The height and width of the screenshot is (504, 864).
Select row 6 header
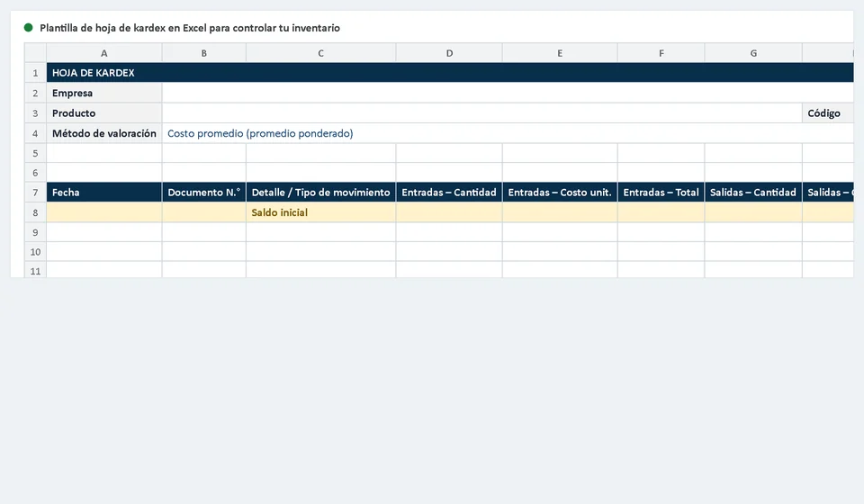click(x=35, y=173)
